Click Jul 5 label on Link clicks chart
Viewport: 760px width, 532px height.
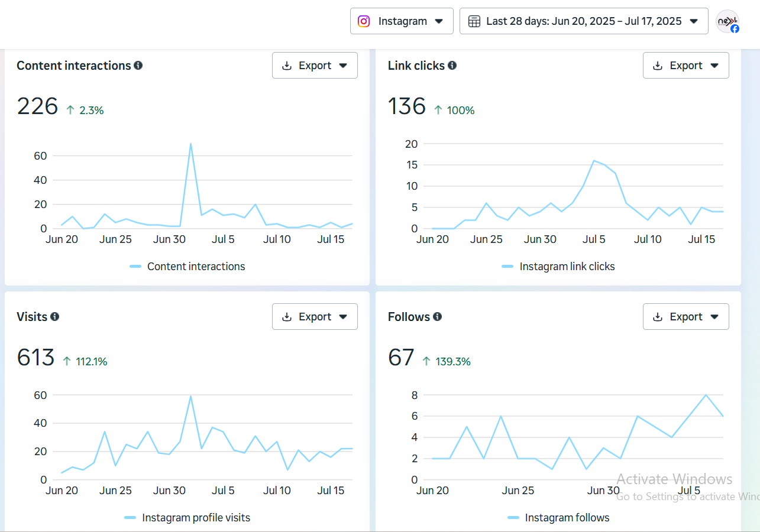point(594,239)
